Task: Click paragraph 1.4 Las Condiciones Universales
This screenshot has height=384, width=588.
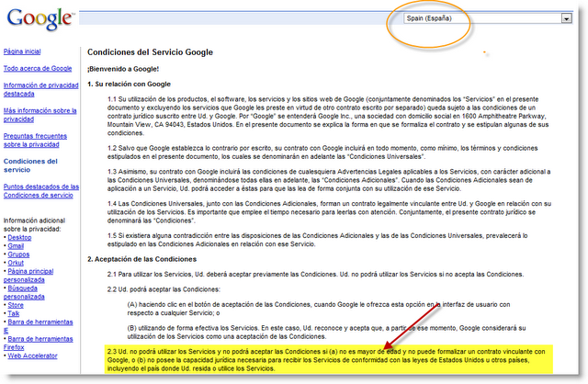Action: tap(329, 212)
